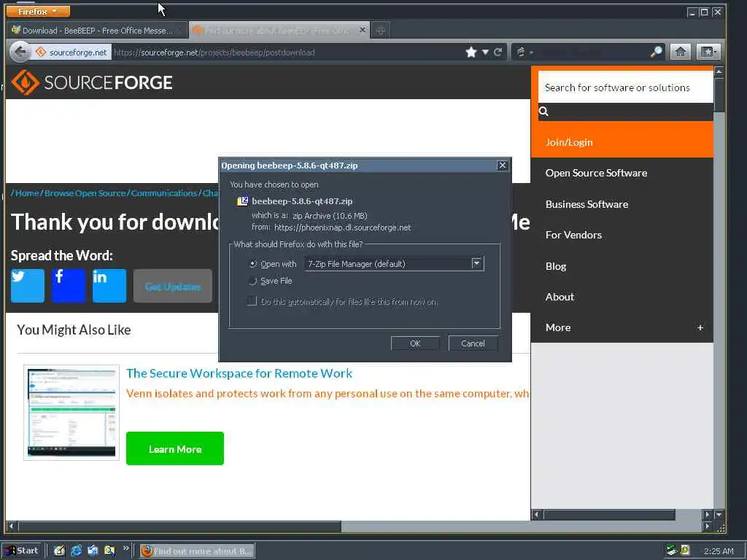747x560 pixels.
Task: Click the Outlook Express quick launch icon
Action: (x=93, y=551)
